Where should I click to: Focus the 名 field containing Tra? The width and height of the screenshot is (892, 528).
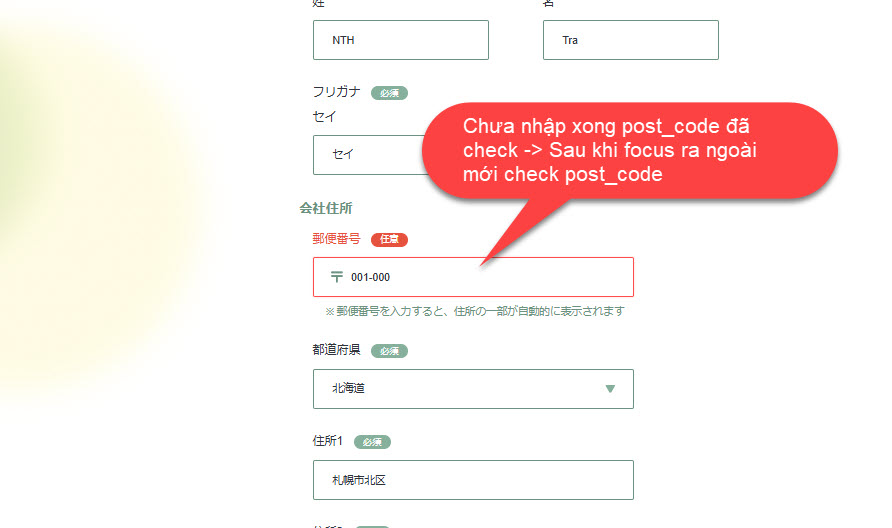tap(631, 40)
